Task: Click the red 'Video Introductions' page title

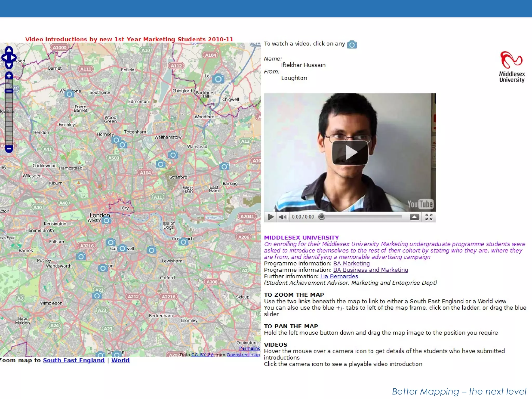Action: (129, 39)
